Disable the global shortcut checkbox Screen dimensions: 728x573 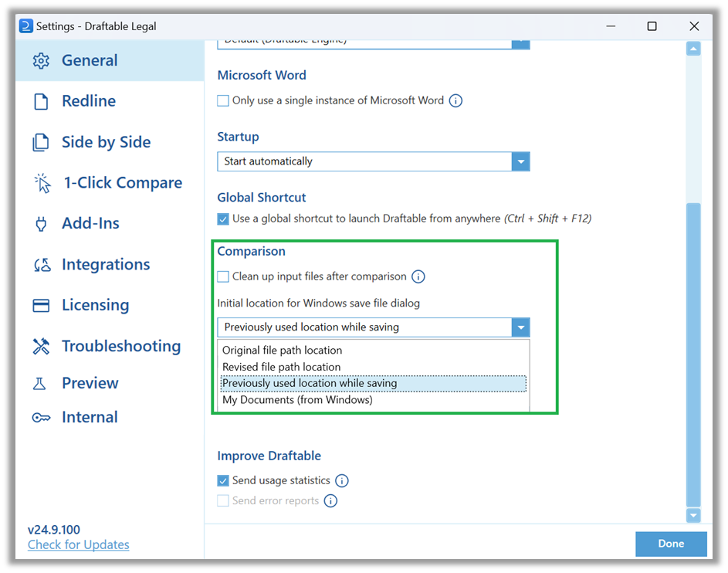click(x=223, y=219)
